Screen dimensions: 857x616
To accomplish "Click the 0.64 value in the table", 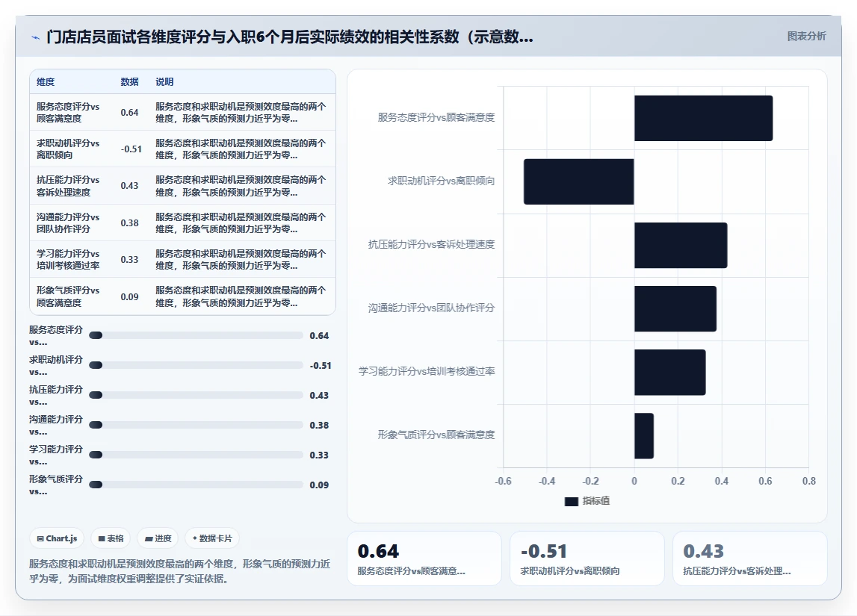I will click(x=129, y=113).
